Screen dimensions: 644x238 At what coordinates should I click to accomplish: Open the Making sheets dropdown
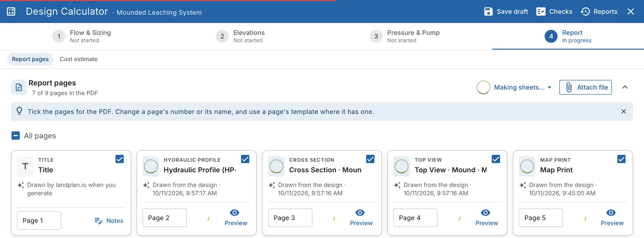523,87
